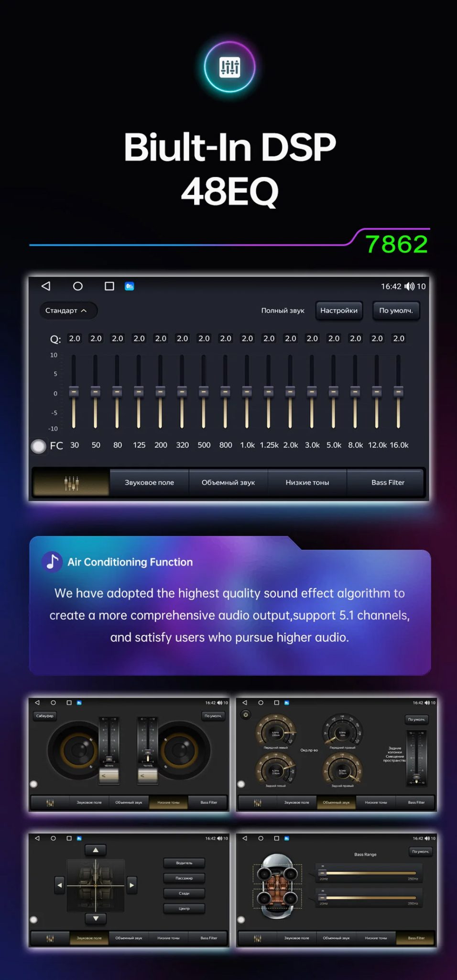The image size is (457, 980).
Task: Toggle the power icon on the surround dials screen
Action: pyautogui.click(x=246, y=715)
